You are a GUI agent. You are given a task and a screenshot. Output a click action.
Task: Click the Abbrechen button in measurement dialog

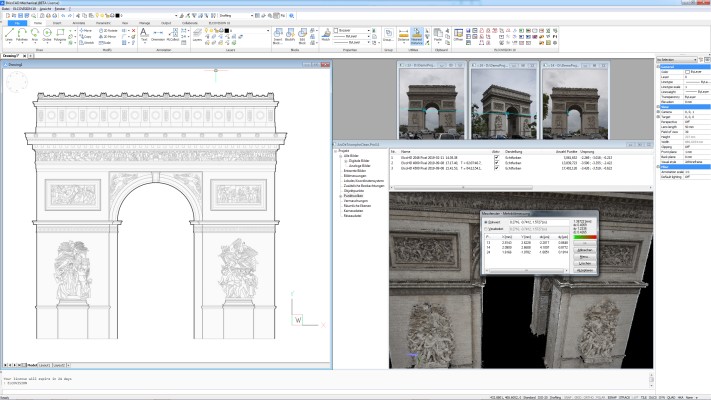point(584,250)
